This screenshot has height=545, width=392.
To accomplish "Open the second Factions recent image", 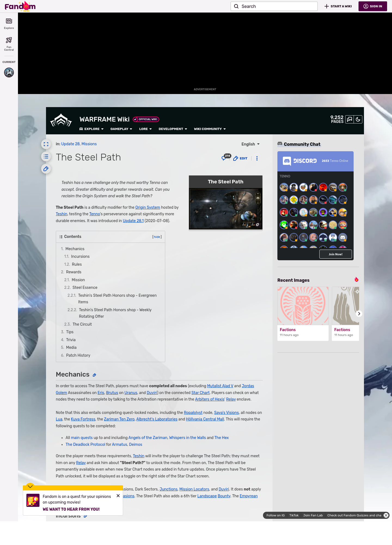I will [345, 306].
